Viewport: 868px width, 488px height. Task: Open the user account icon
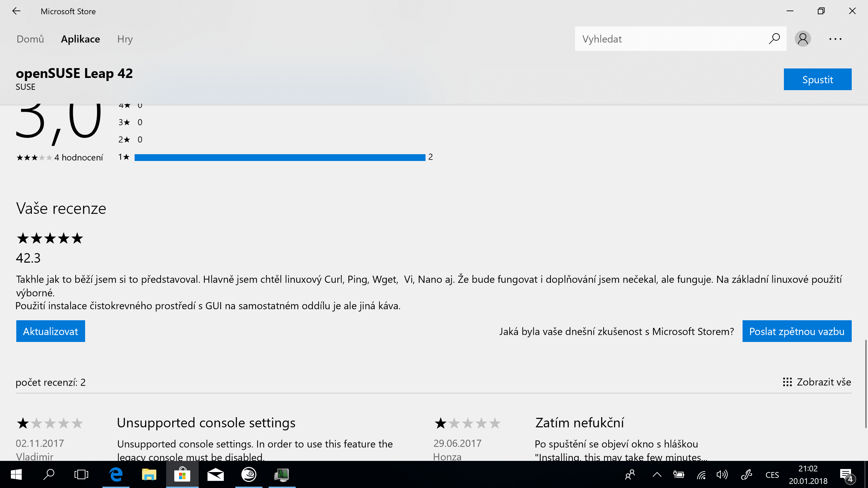tap(803, 39)
